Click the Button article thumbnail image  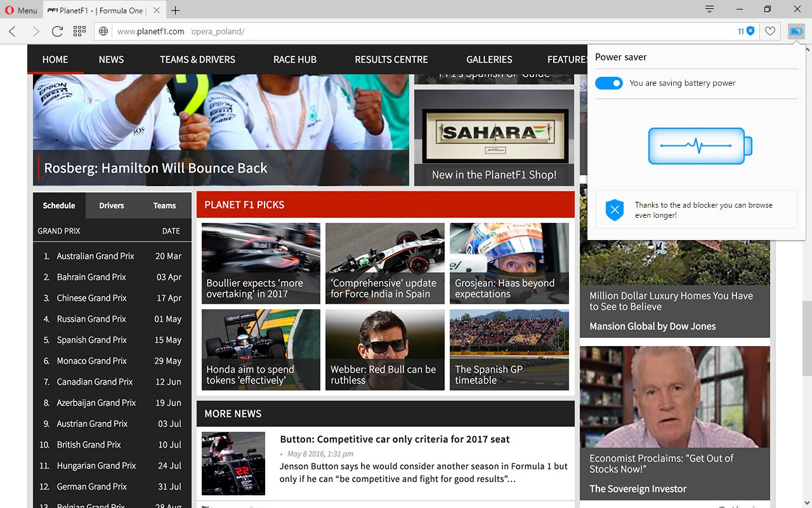point(233,464)
